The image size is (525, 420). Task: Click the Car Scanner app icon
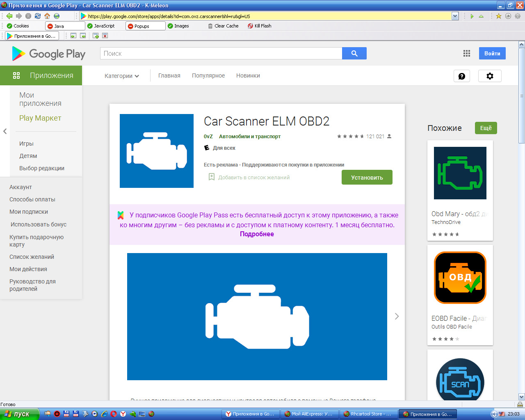157,151
